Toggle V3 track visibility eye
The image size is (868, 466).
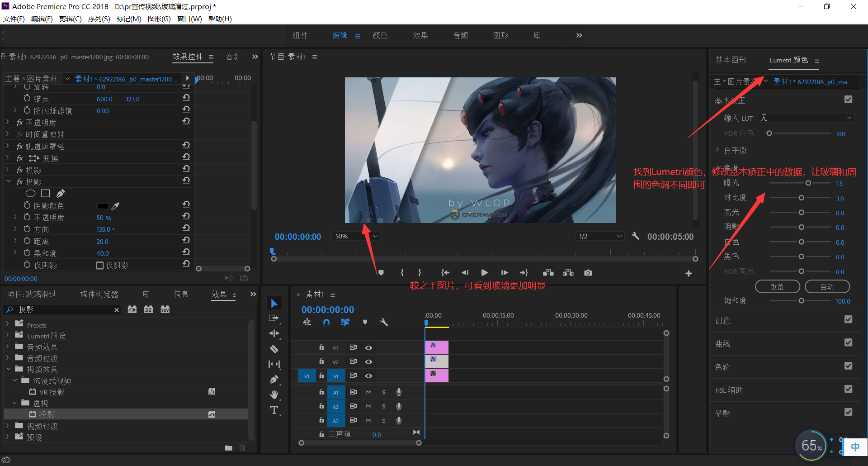(369, 348)
